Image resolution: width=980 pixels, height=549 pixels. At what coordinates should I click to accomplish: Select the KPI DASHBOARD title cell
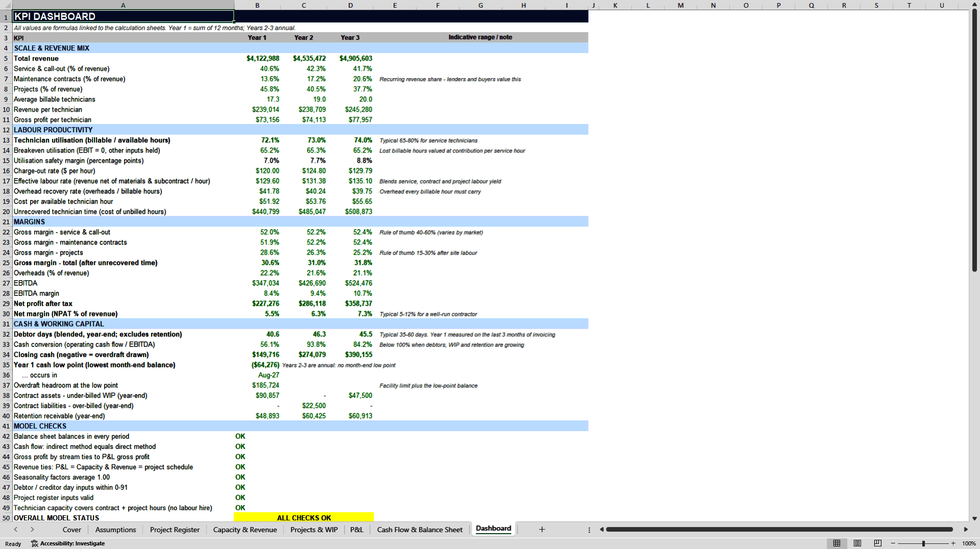point(123,17)
